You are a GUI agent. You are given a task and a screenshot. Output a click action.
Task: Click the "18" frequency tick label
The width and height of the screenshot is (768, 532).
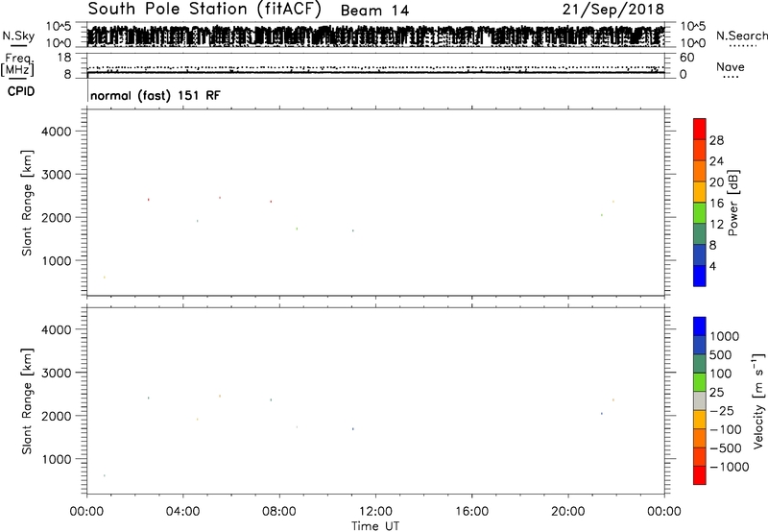[64, 58]
